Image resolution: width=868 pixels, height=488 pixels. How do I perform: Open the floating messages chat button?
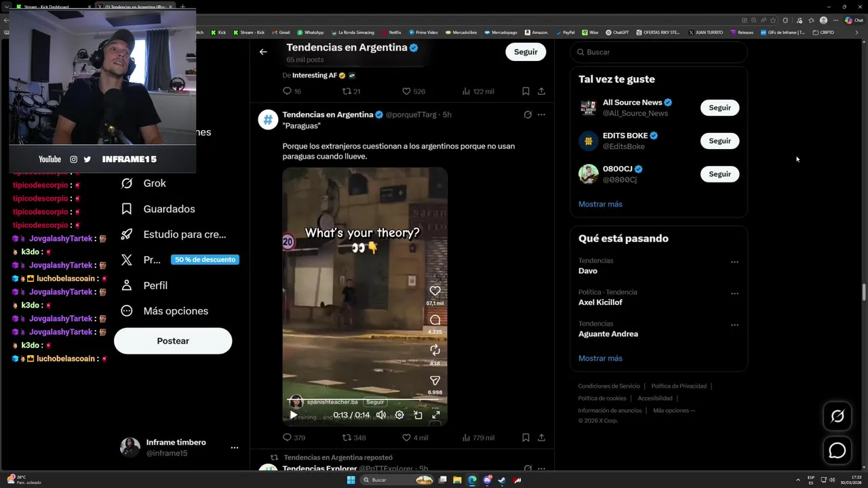click(x=837, y=450)
